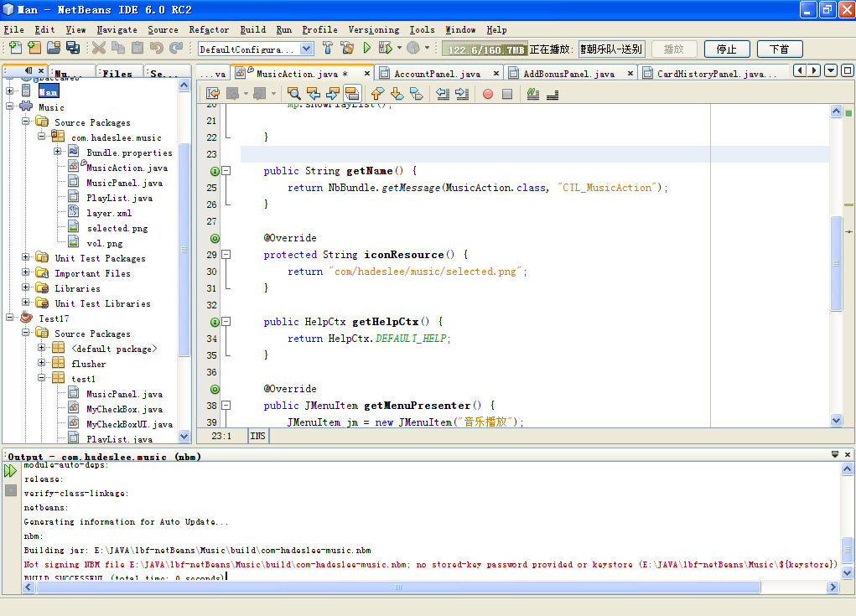This screenshot has height=616, width=856.
Task: Open dropdown arrow beside Profile icon
Action: [427, 48]
